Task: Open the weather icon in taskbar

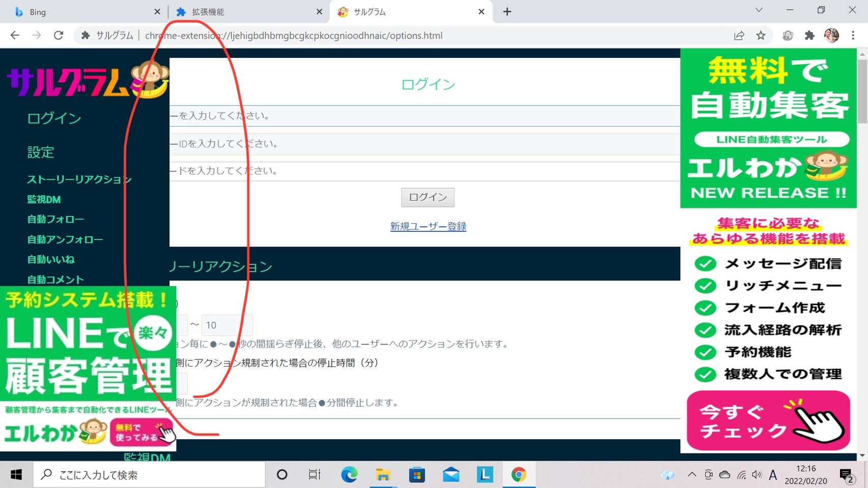Action: pyautogui.click(x=667, y=475)
